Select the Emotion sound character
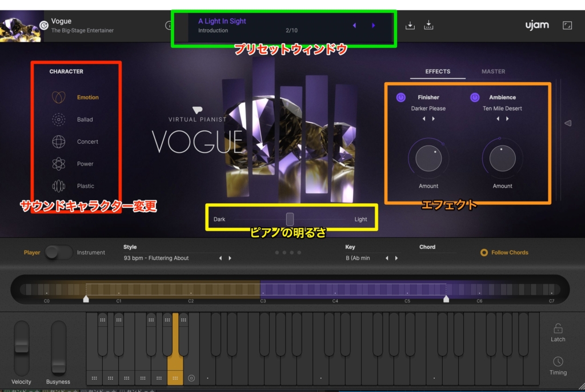Screen dimensions: 585x392 [58, 96]
